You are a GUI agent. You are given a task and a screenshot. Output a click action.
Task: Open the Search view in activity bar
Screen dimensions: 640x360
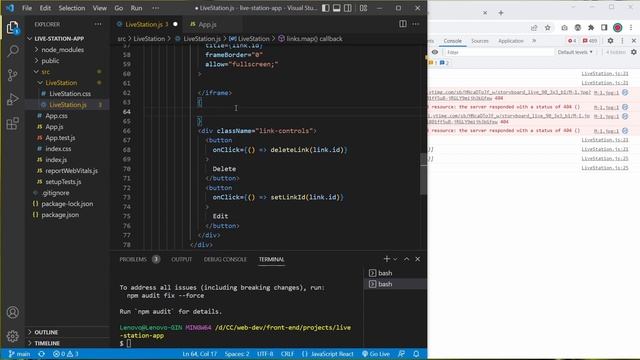tap(13, 51)
